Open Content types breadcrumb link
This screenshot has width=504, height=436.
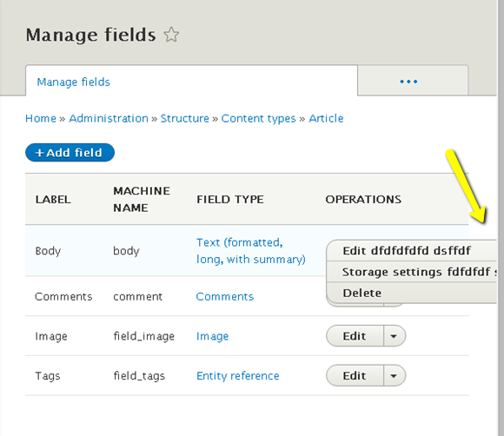click(258, 119)
